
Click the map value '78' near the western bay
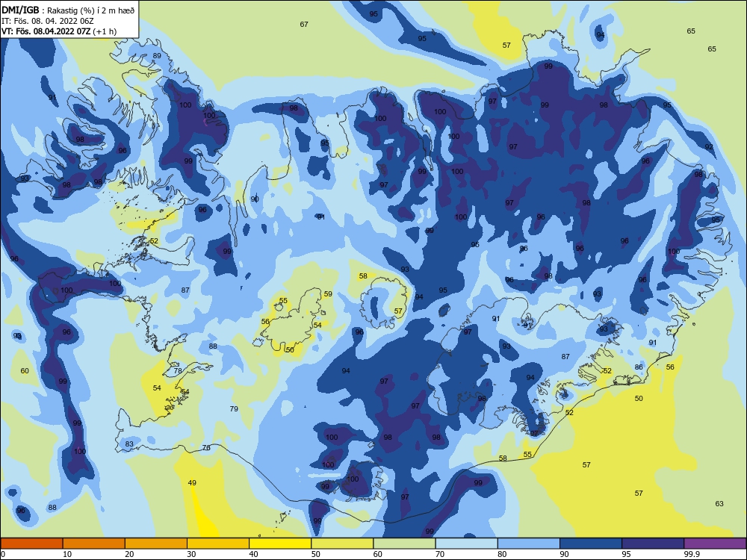point(178,370)
